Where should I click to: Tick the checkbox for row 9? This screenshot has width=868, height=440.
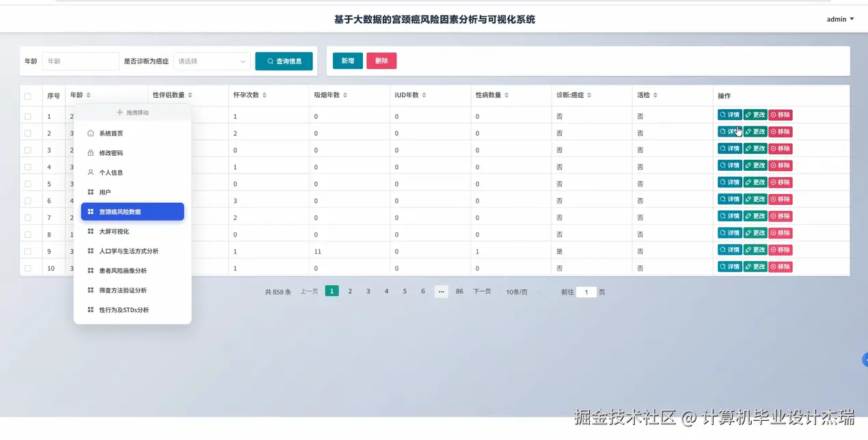click(28, 251)
